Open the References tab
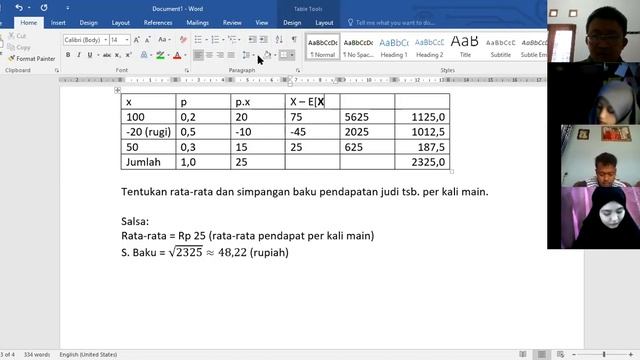Screen dimensions: 640x360 (158, 22)
